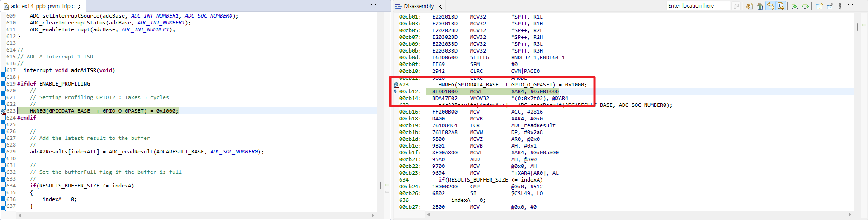Click the adcA2Results[indexA++] statement on line 629
The image size is (868, 220).
click(147, 152)
